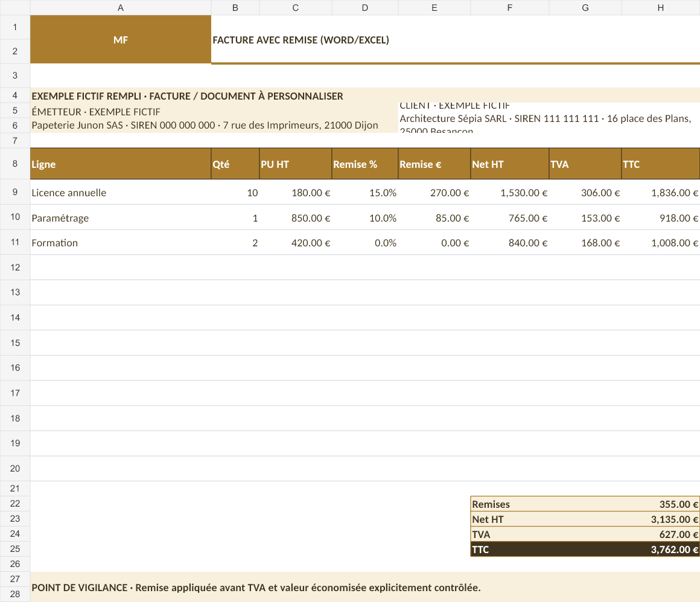Click the 'POINT DE VIGILANCE' note cell
The image size is (700, 602).
pos(365,587)
